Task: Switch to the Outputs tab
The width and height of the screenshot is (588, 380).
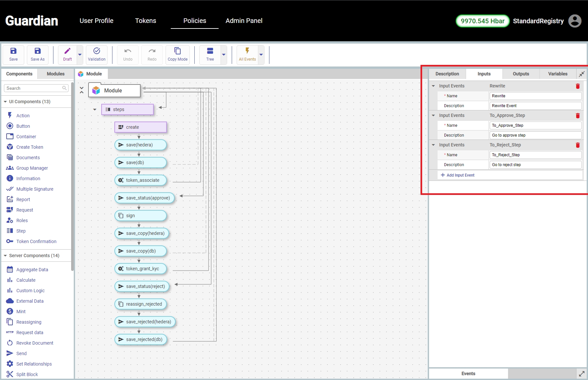Action: [520, 74]
